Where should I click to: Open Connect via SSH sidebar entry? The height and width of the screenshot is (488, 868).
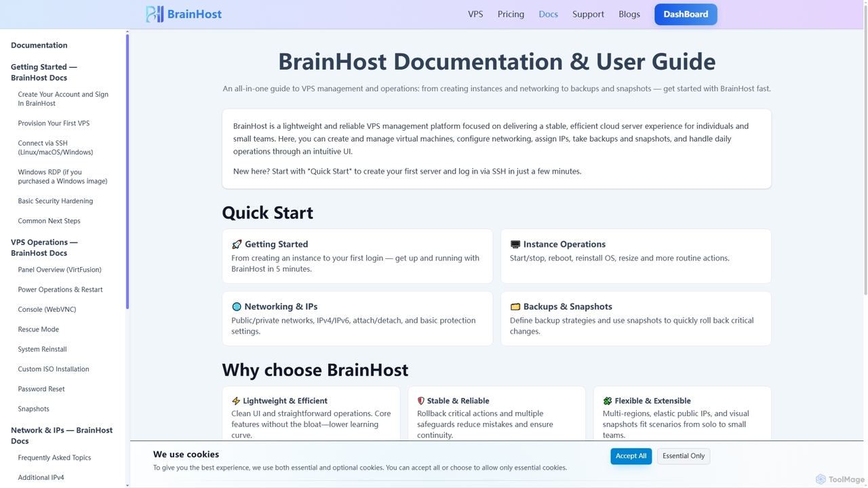tap(56, 148)
